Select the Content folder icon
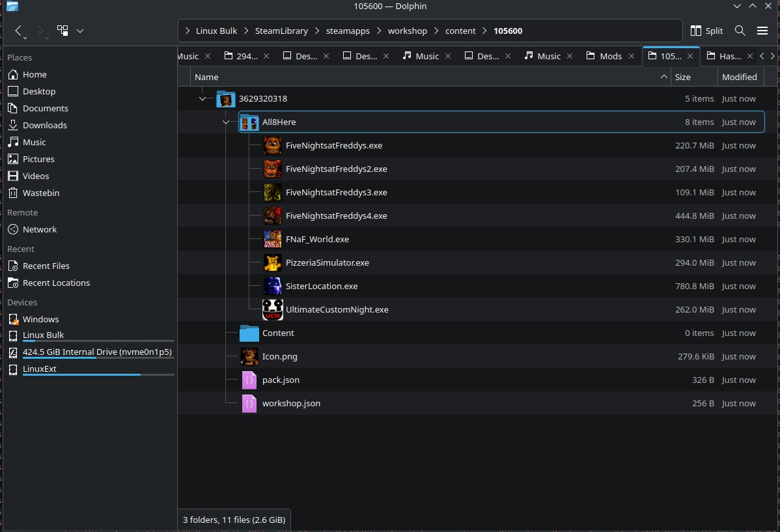780x532 pixels. coord(249,333)
